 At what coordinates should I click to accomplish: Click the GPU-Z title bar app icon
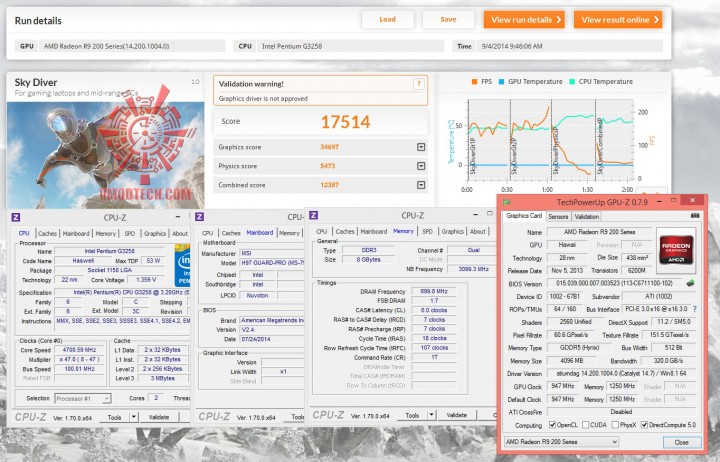(x=506, y=202)
